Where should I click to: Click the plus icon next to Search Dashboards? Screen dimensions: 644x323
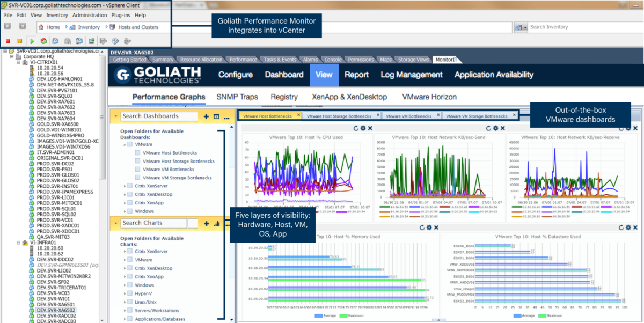point(206,116)
